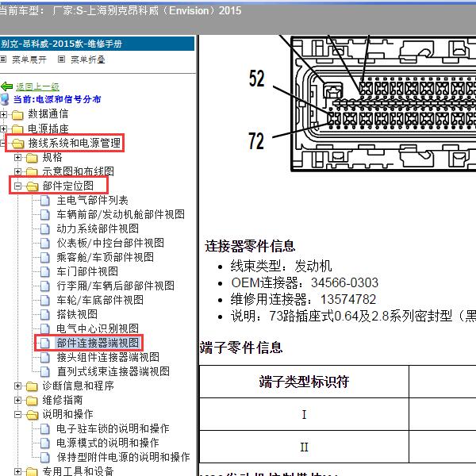Click the table cell reading II

[x=304, y=447]
